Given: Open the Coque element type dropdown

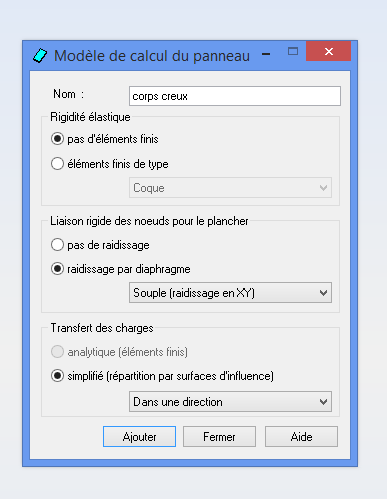Looking at the screenshot, I should (230, 188).
